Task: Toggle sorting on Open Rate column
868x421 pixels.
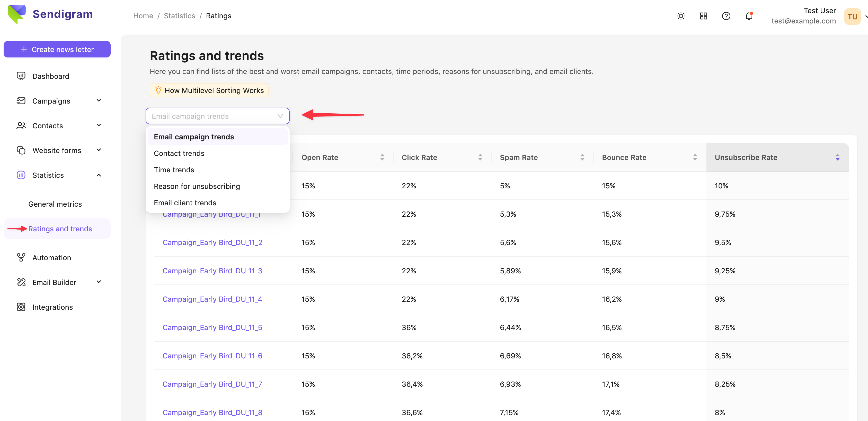Action: pos(382,157)
